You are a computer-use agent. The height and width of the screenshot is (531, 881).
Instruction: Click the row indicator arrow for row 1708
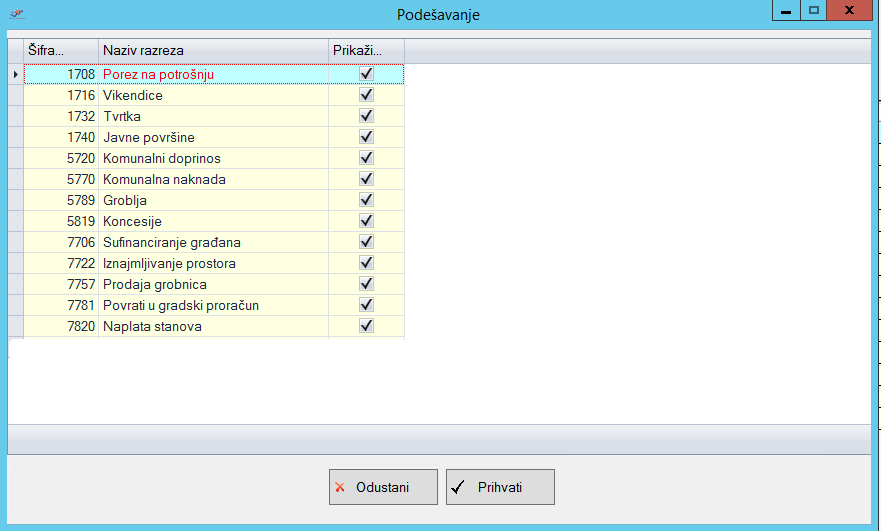tap(15, 74)
